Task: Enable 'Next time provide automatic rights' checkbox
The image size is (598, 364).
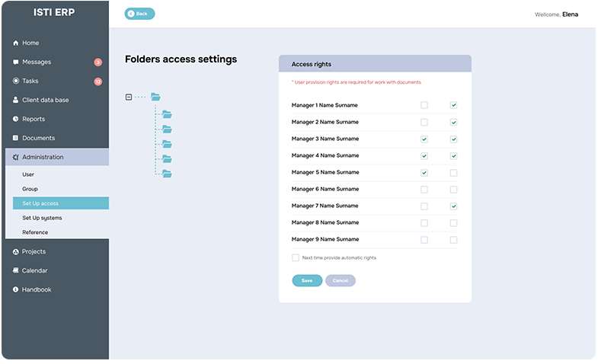Action: click(296, 257)
